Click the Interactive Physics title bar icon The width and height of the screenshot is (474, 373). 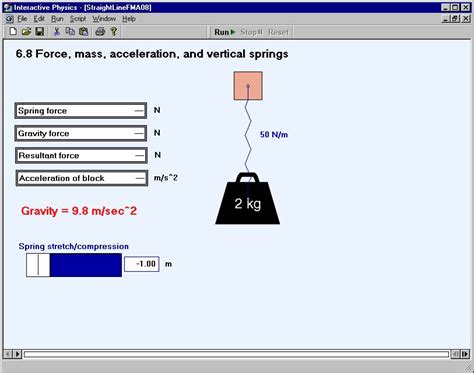pyautogui.click(x=7, y=7)
